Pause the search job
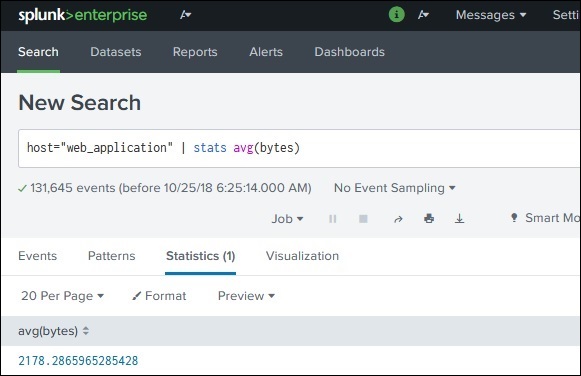Viewport: 581px width, 376px height. point(332,219)
